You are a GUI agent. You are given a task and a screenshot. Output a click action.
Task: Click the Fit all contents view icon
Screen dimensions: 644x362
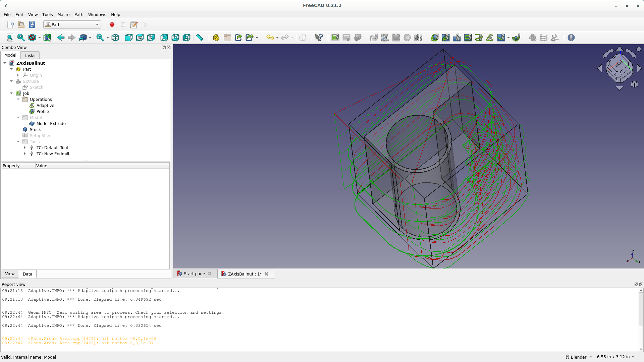(x=10, y=38)
